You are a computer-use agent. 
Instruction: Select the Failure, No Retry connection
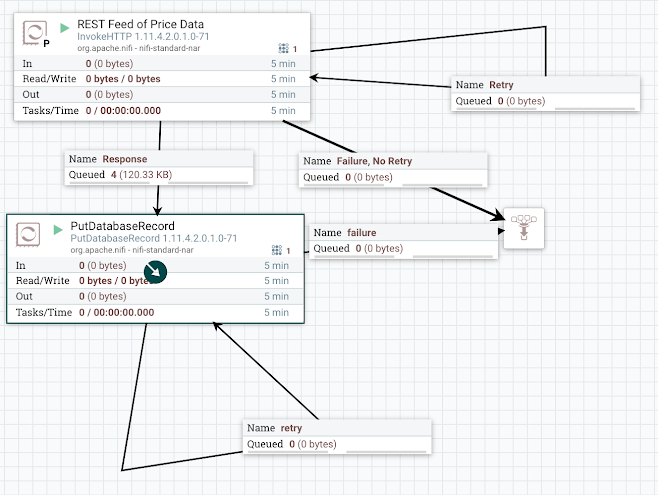[392, 161]
